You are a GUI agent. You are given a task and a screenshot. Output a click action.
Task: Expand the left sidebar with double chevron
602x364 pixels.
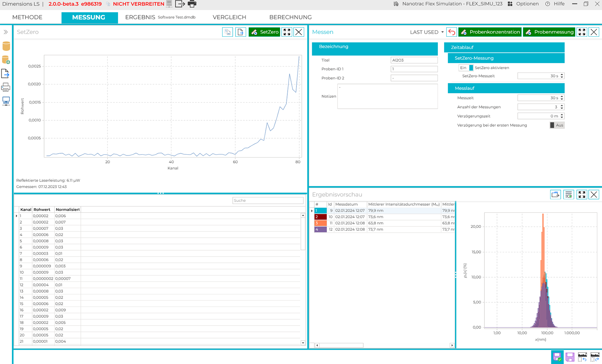click(6, 32)
